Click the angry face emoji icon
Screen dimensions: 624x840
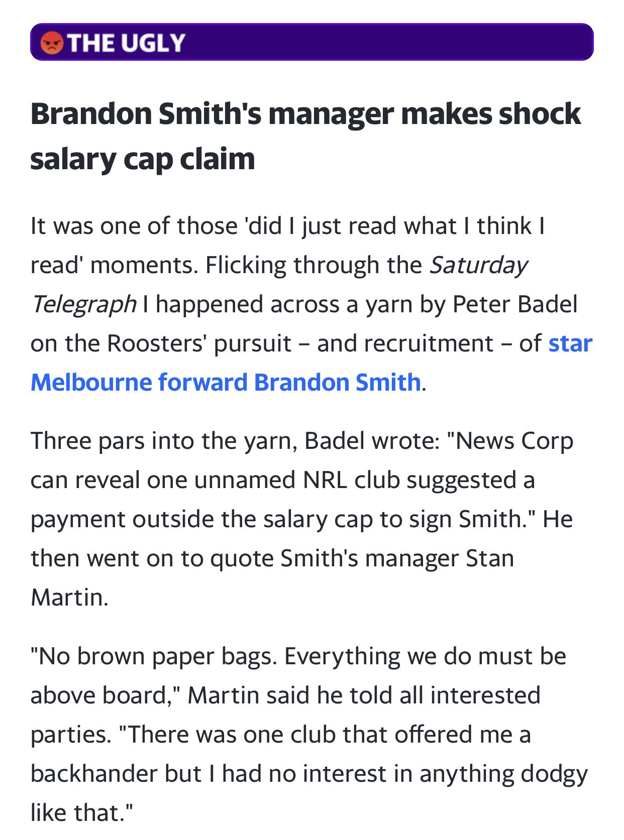(52, 43)
